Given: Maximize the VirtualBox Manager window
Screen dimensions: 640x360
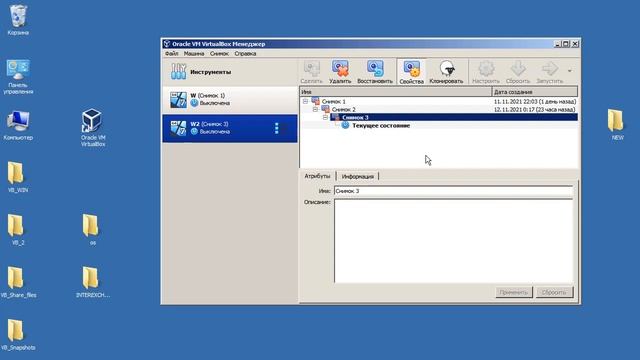Looking at the screenshot, I should point(566,44).
